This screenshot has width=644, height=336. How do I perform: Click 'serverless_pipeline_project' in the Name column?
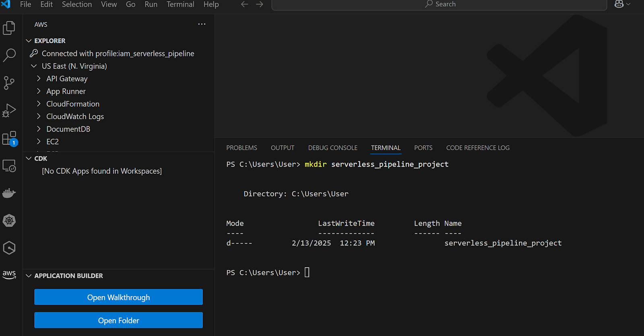click(503, 243)
